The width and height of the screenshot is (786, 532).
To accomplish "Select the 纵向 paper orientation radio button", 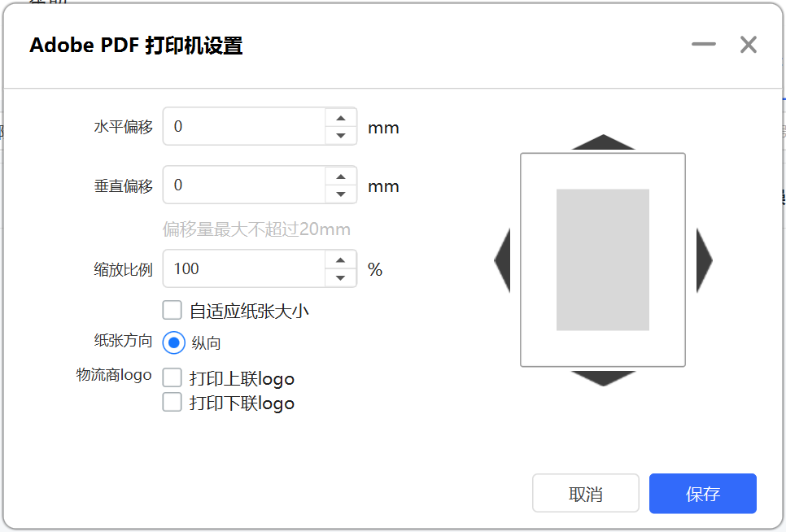I will pyautogui.click(x=174, y=342).
